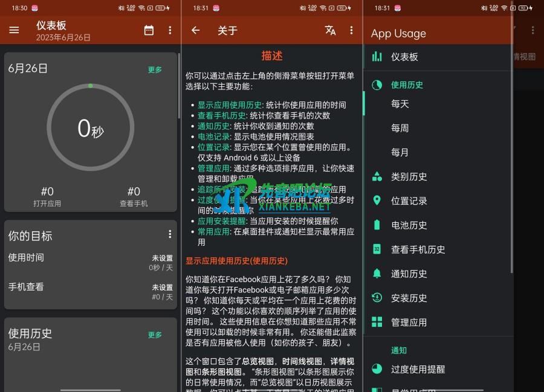This screenshot has height=392, width=544.
Task: Select 每周 in the drawer menu
Action: (400, 128)
